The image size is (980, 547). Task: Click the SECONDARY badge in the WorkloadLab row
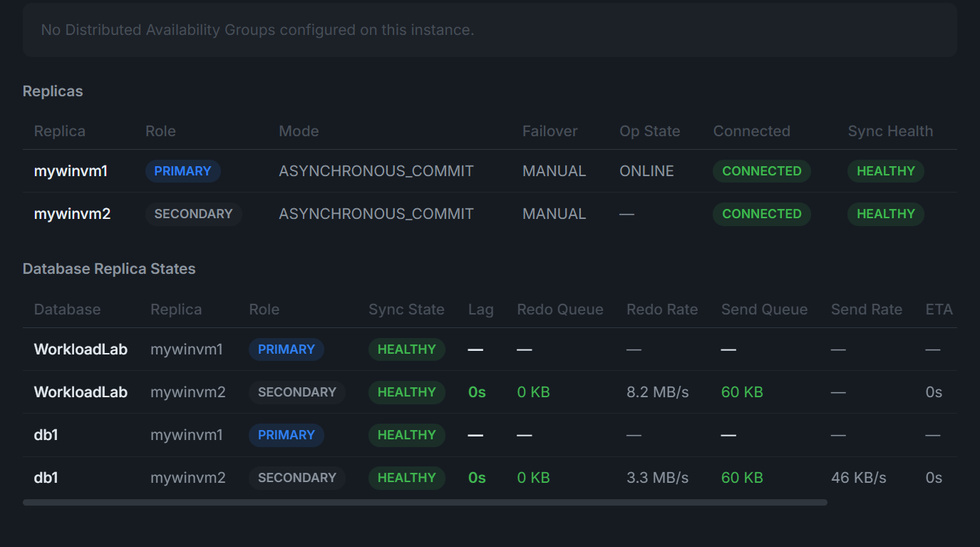click(x=297, y=392)
